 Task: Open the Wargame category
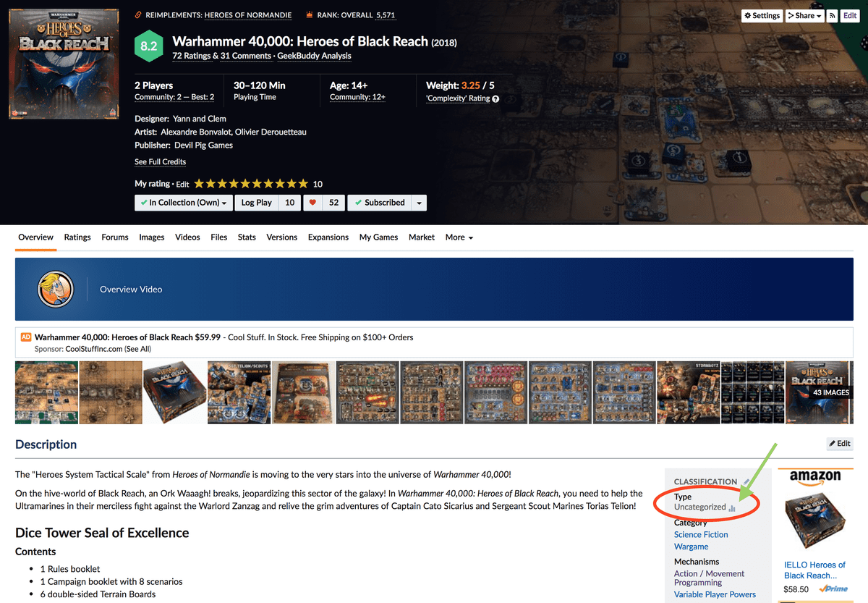692,547
